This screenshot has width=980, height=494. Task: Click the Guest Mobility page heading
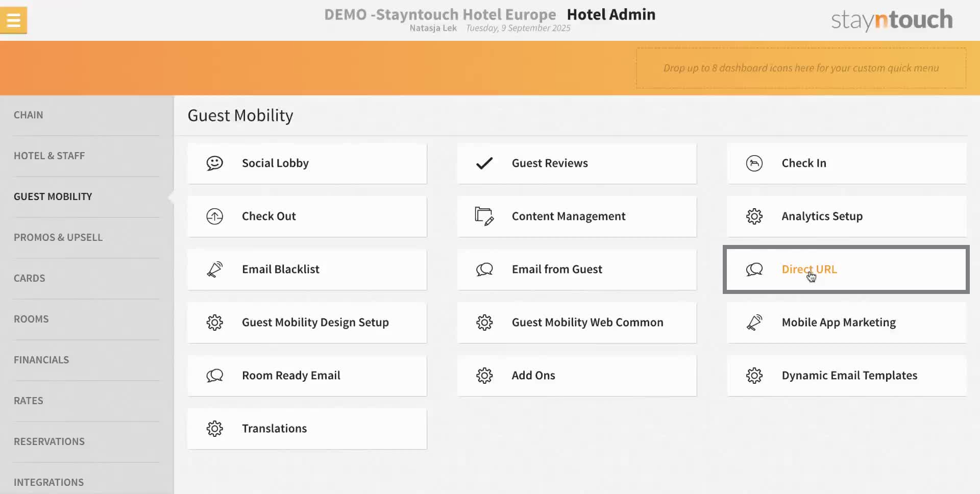tap(240, 116)
